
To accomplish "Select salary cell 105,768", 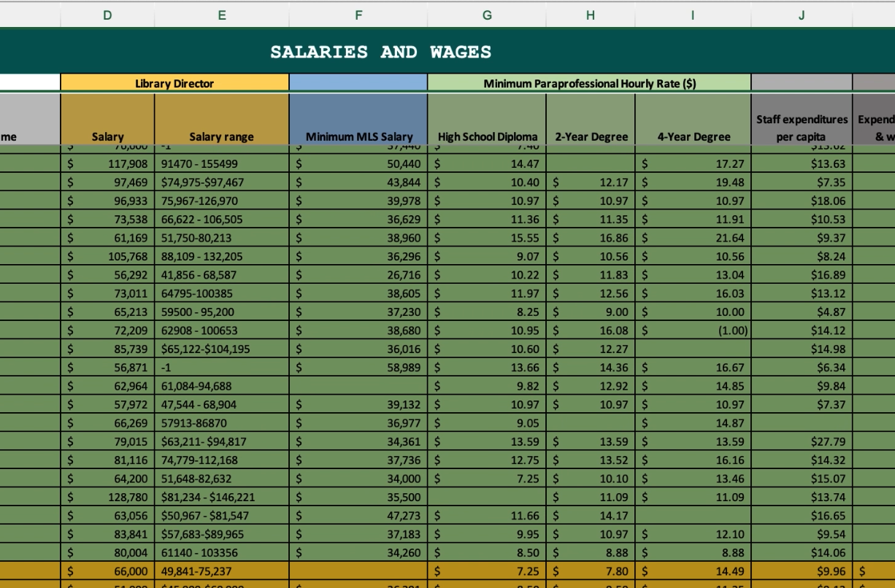I will click(x=107, y=256).
